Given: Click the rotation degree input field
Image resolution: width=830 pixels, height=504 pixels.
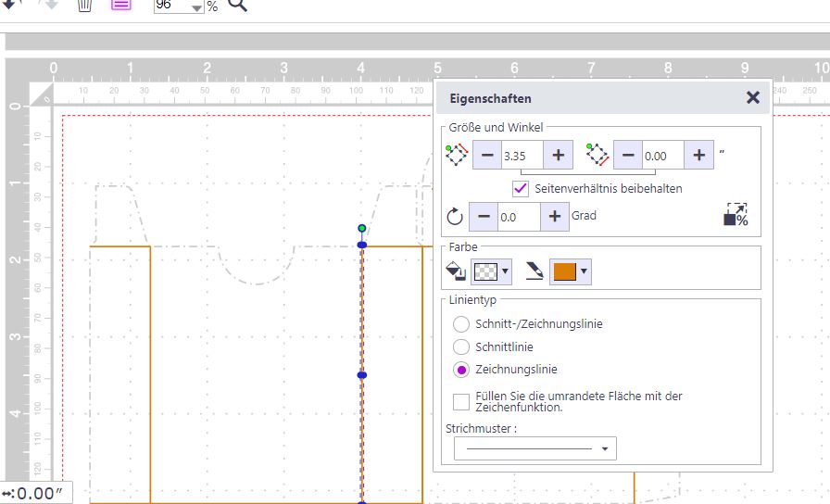Looking at the screenshot, I should point(518,217).
